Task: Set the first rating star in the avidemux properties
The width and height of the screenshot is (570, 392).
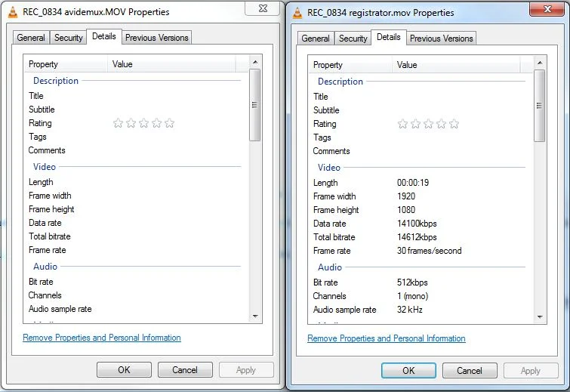Action: coord(118,123)
